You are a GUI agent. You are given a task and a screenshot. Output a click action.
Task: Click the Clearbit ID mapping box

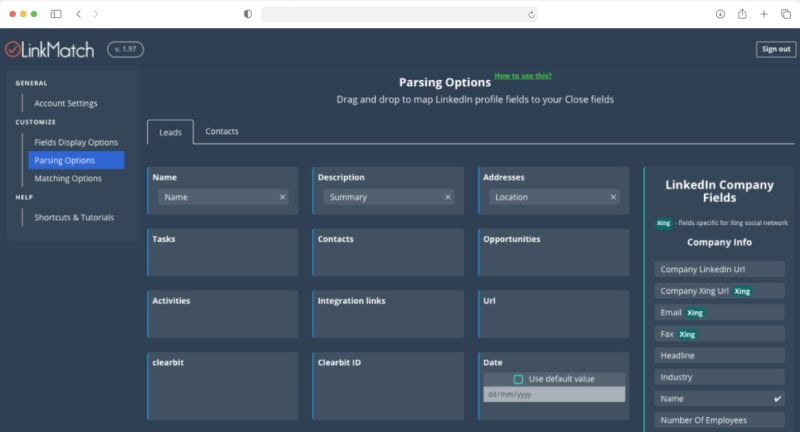[388, 386]
